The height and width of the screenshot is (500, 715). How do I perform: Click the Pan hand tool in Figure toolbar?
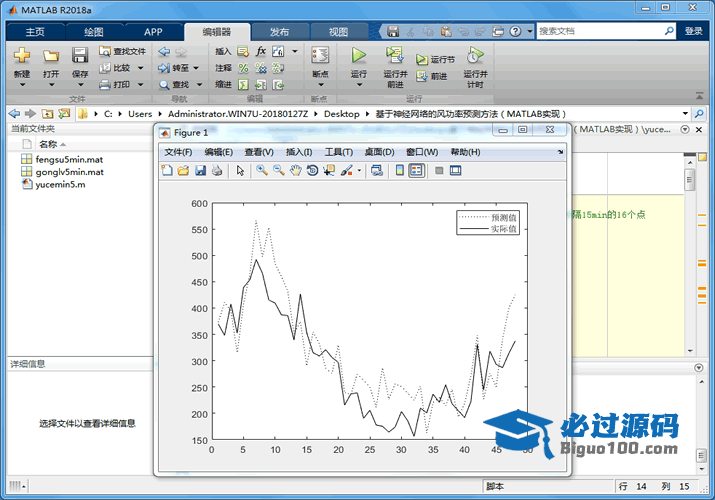pos(295,171)
